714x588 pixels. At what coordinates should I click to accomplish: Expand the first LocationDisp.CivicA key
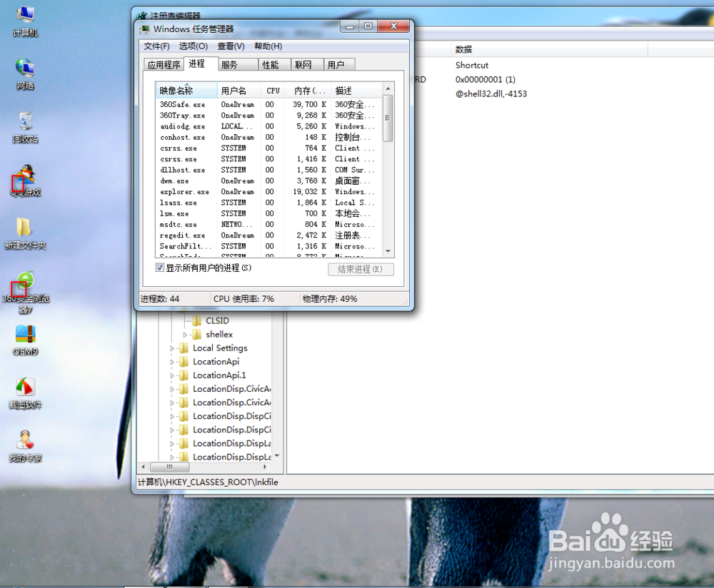172,390
